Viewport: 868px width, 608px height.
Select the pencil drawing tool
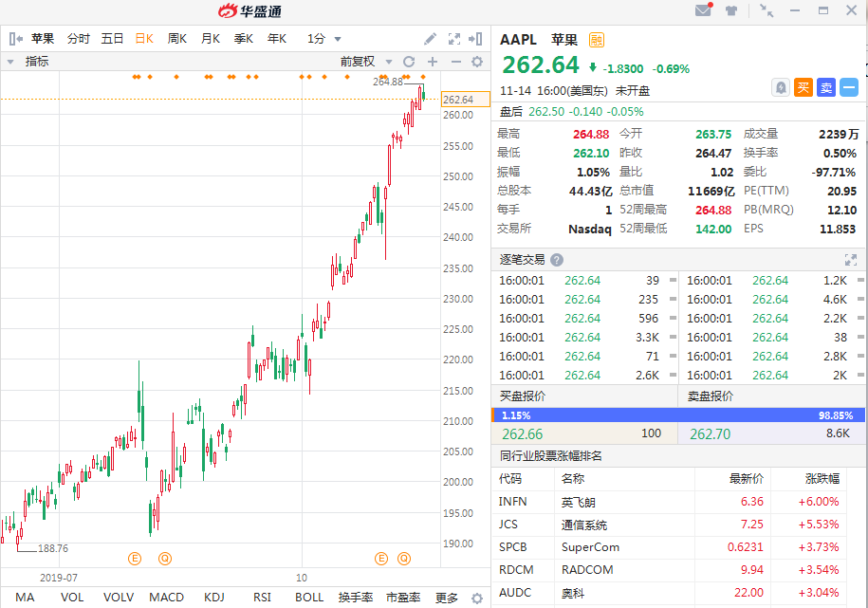point(430,39)
